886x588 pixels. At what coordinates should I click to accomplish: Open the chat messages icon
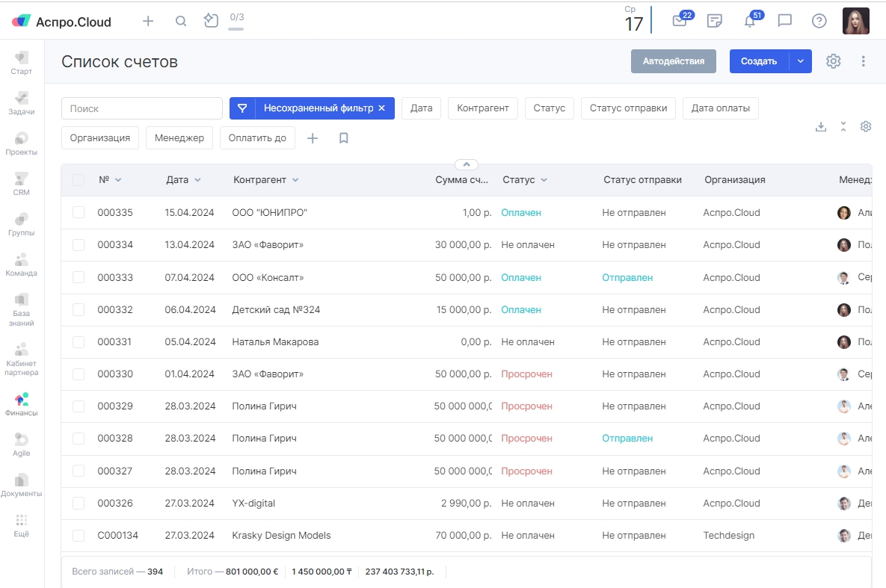point(785,21)
